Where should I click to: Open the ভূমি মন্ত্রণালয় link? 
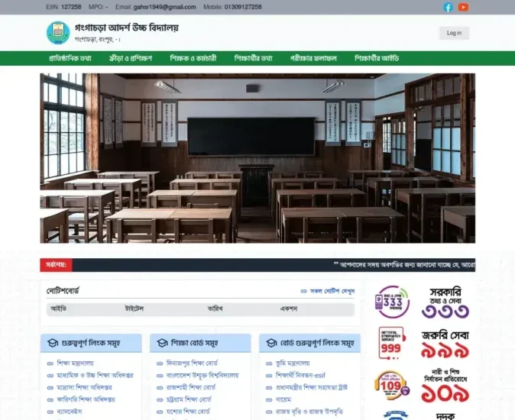293,363
